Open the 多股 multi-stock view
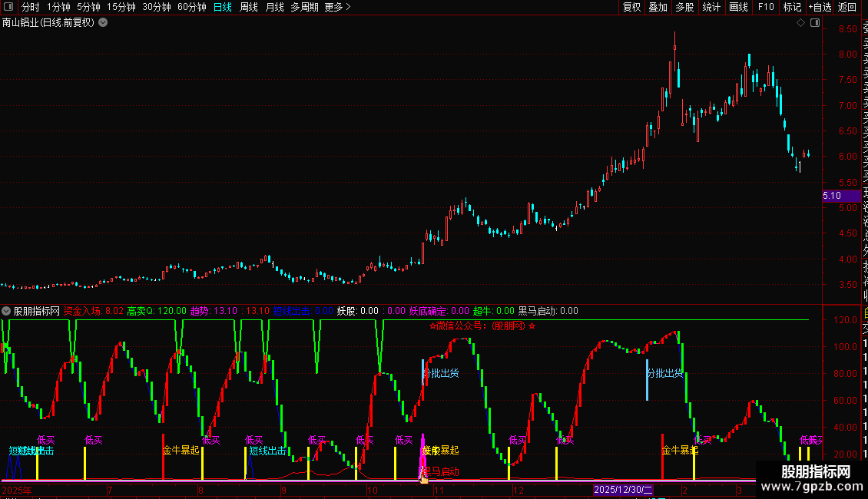 click(684, 7)
